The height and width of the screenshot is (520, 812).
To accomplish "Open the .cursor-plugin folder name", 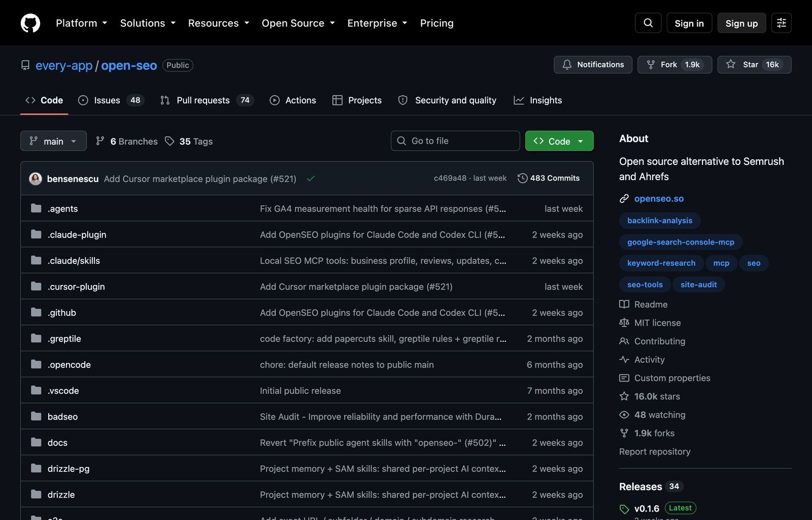I will 76,287.
